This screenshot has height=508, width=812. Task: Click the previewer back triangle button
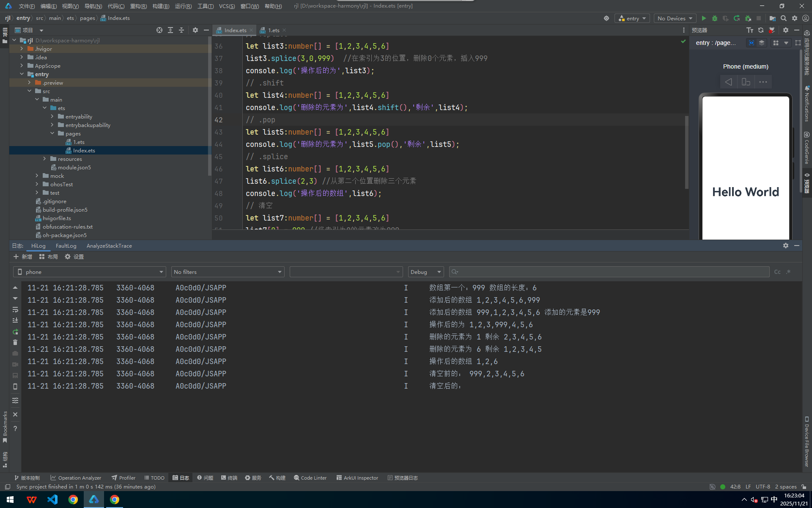[728, 82]
